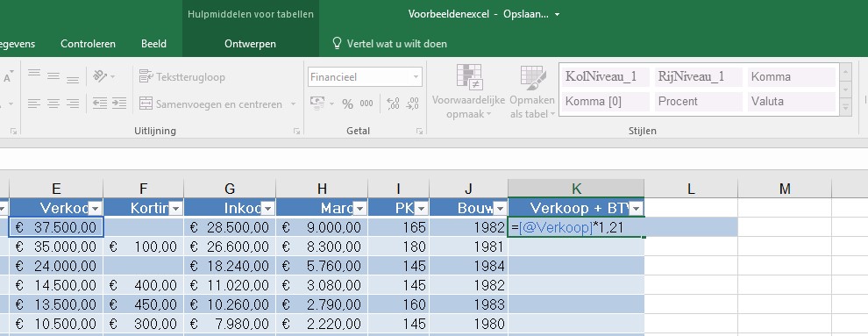
Task: Open the font size increase A icon
Action: (x=8, y=76)
